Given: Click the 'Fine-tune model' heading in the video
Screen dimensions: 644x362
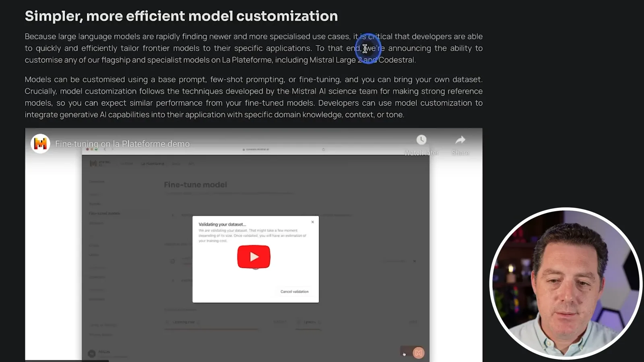Looking at the screenshot, I should [x=195, y=185].
